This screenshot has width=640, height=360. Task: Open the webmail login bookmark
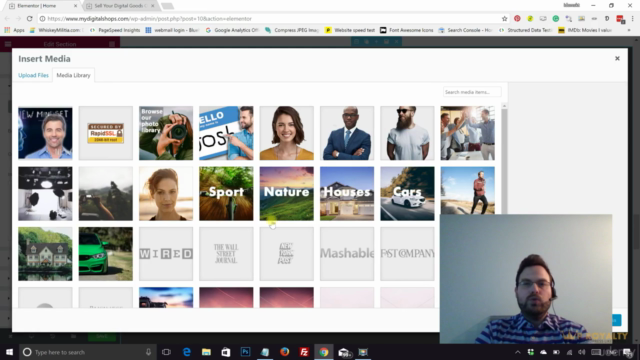tap(172, 30)
